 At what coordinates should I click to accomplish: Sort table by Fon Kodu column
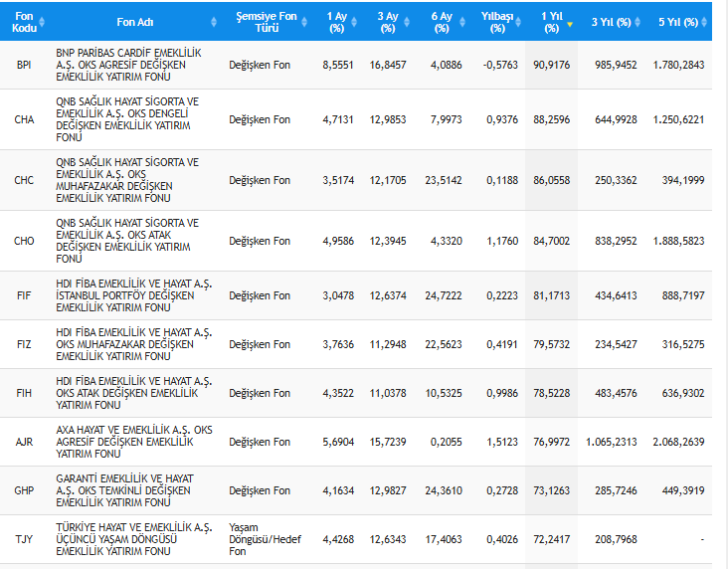[x=24, y=22]
